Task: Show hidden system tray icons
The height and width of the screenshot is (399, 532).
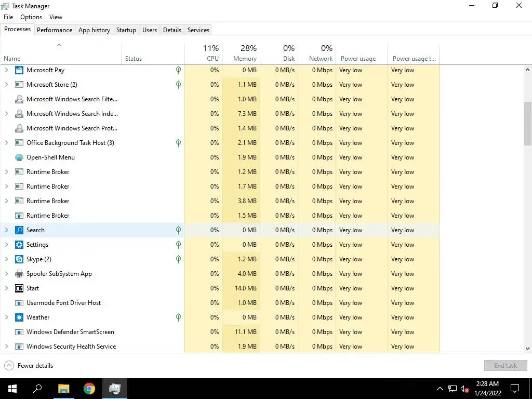Action: click(440, 389)
